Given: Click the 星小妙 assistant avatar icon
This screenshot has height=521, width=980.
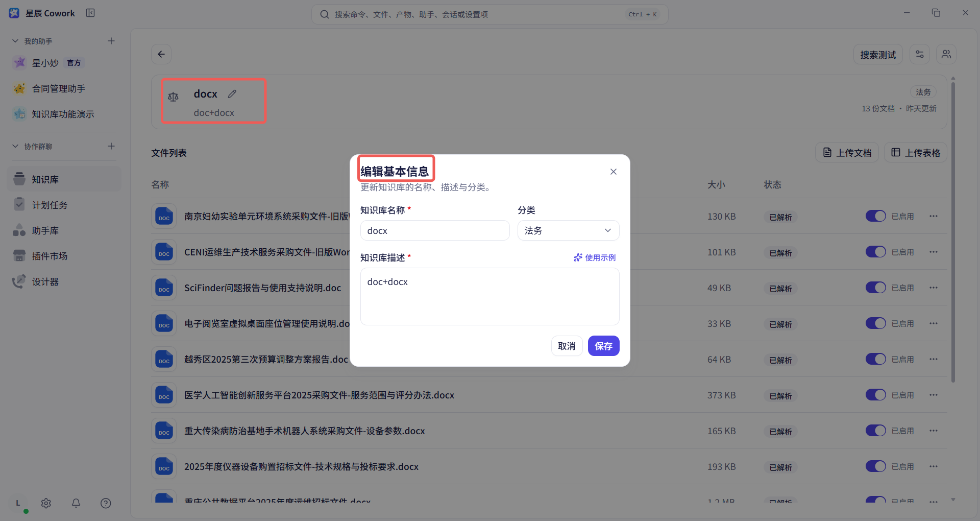Looking at the screenshot, I should pyautogui.click(x=19, y=63).
